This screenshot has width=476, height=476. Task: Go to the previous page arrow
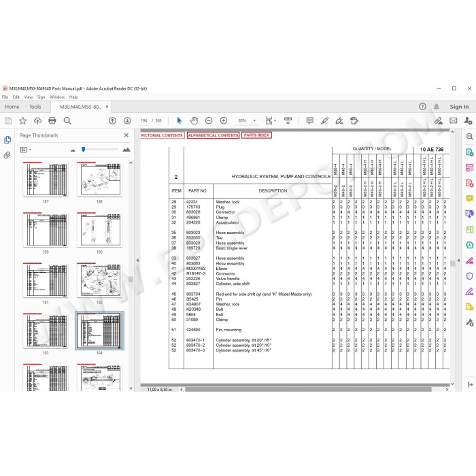point(113,121)
